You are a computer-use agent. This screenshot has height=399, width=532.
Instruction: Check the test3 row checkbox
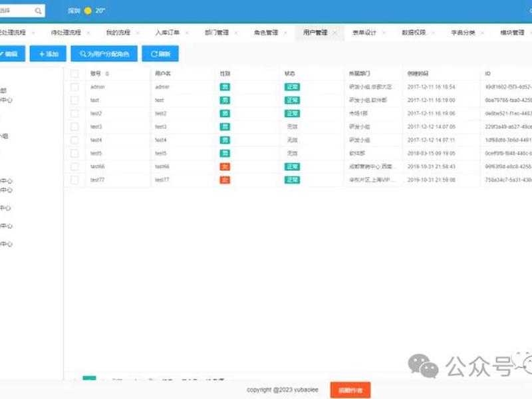pyautogui.click(x=74, y=126)
